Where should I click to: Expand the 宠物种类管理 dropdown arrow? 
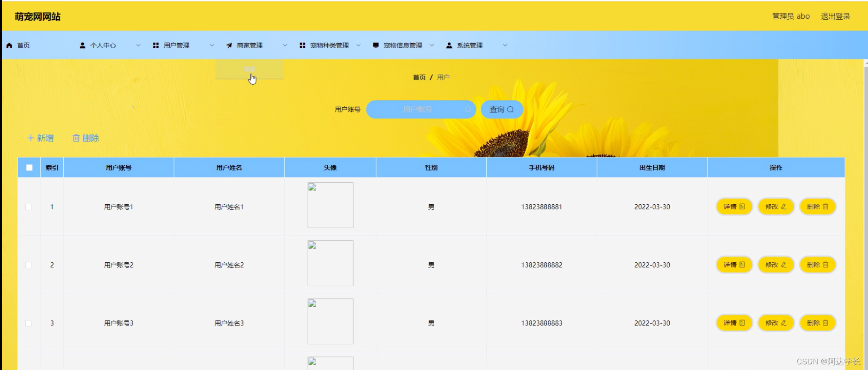point(358,45)
